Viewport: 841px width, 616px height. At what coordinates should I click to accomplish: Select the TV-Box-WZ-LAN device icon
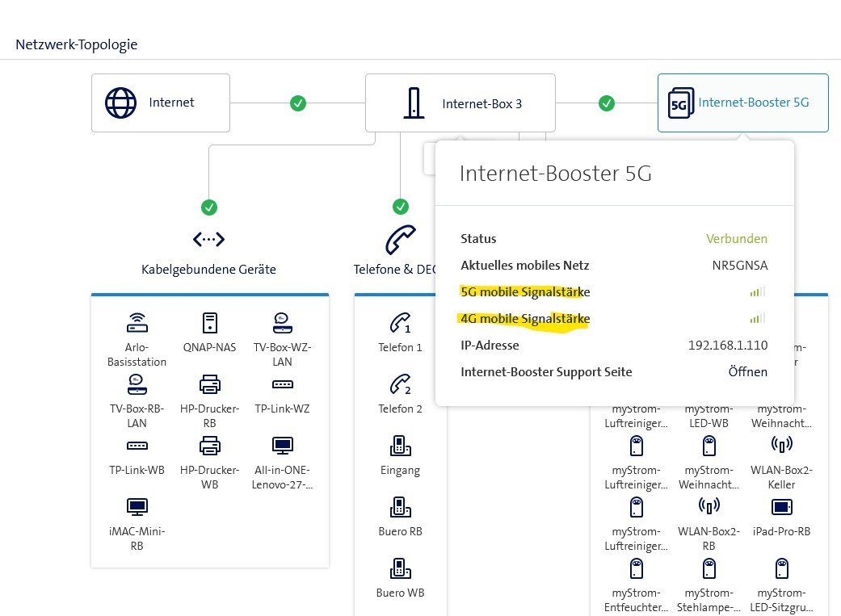282,324
